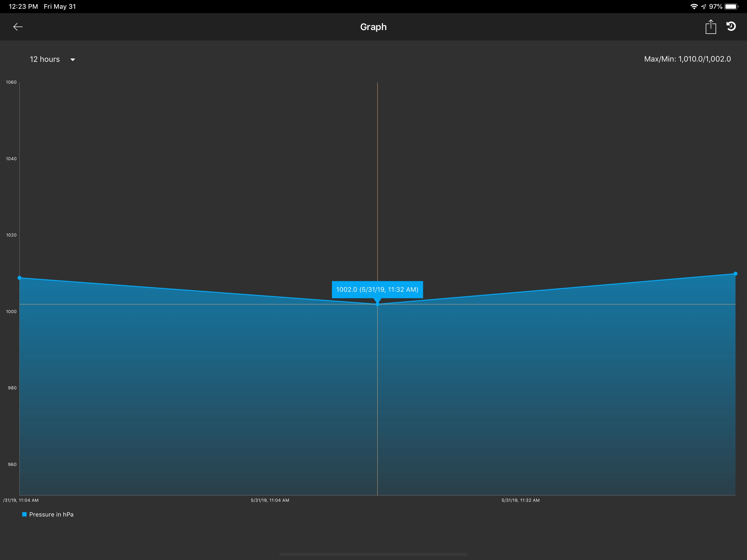
Task: Tap the 1060 y-axis label
Action: pos(11,82)
